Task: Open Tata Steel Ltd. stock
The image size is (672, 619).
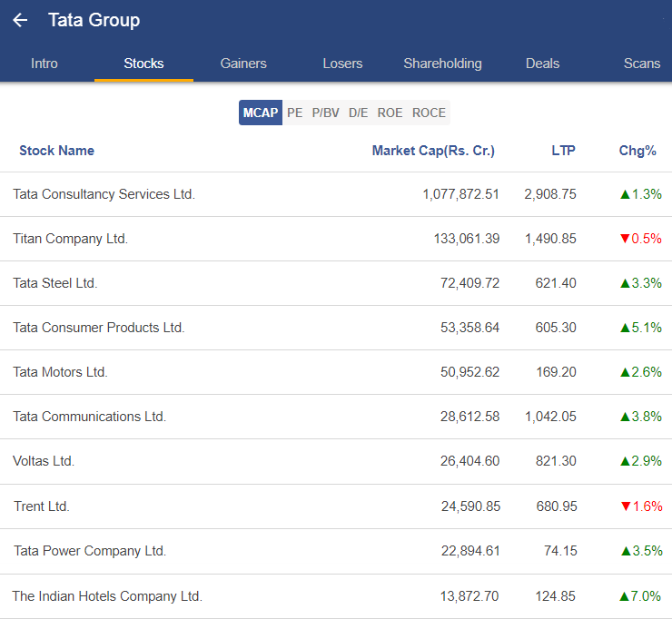Action: tap(54, 283)
